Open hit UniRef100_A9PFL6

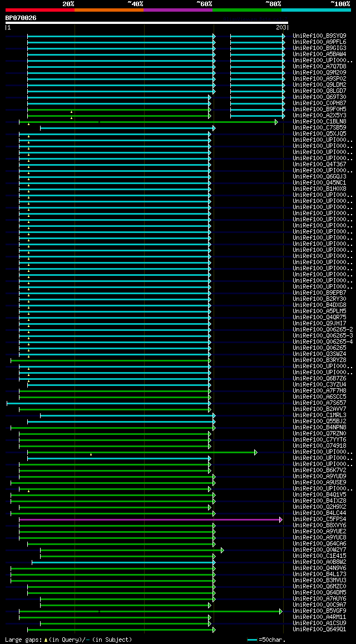tap(319, 42)
